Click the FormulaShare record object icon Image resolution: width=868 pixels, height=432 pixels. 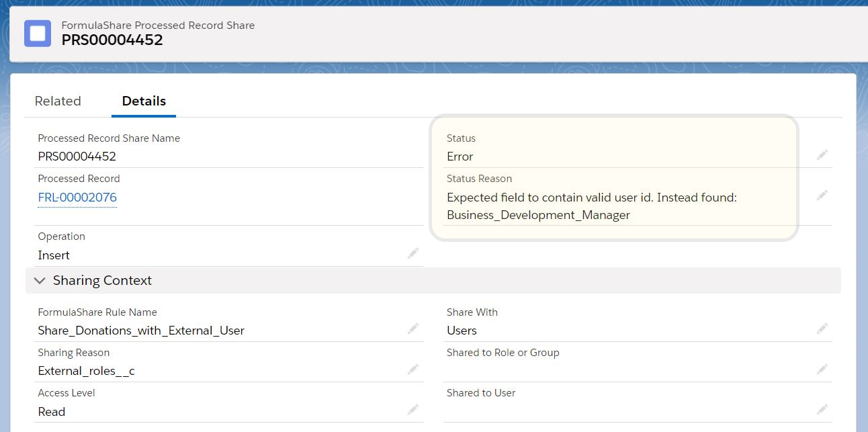38,34
